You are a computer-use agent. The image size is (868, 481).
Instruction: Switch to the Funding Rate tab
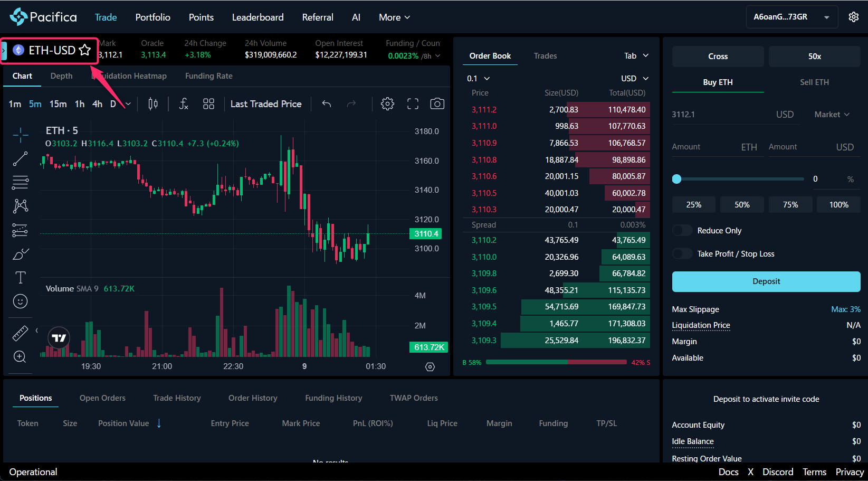pyautogui.click(x=208, y=76)
